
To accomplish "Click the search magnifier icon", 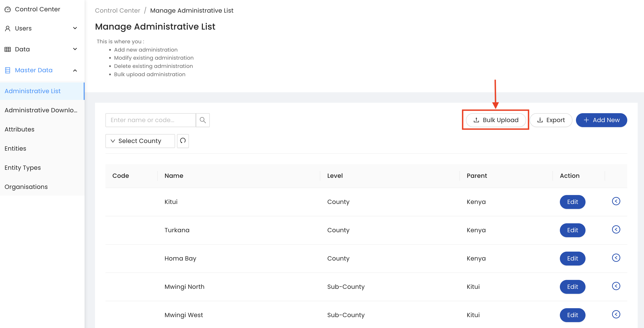I will click(x=202, y=120).
